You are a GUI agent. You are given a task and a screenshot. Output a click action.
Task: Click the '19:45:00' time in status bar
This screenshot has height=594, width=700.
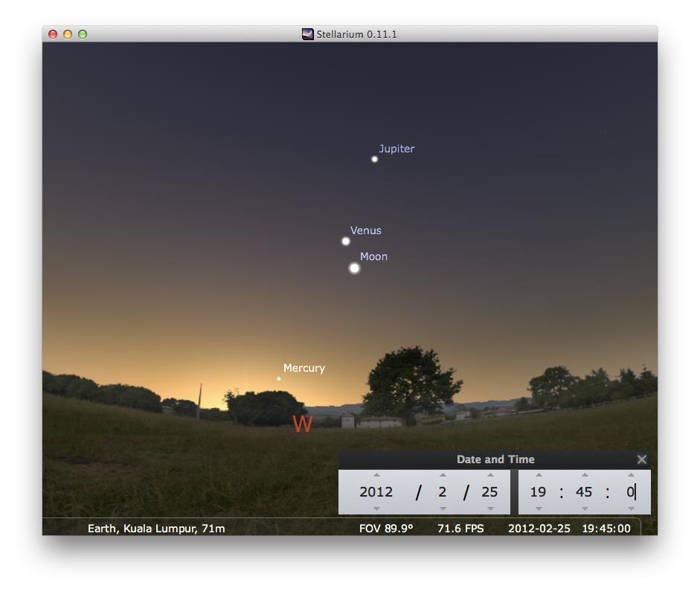pos(606,529)
